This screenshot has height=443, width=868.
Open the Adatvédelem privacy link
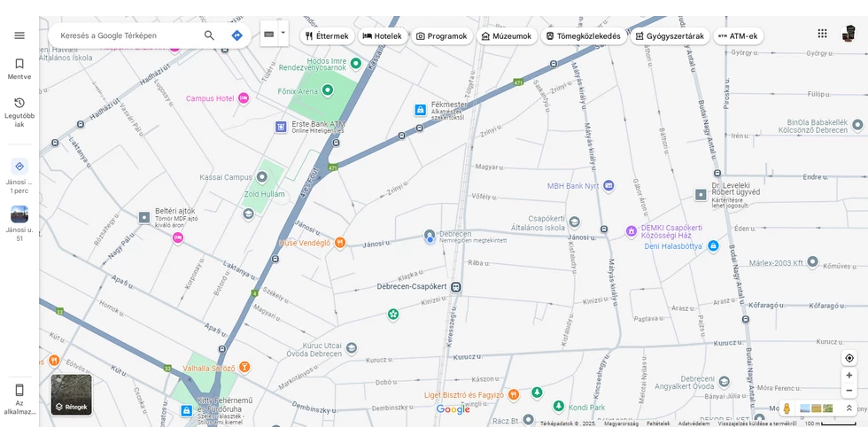pyautogui.click(x=694, y=424)
